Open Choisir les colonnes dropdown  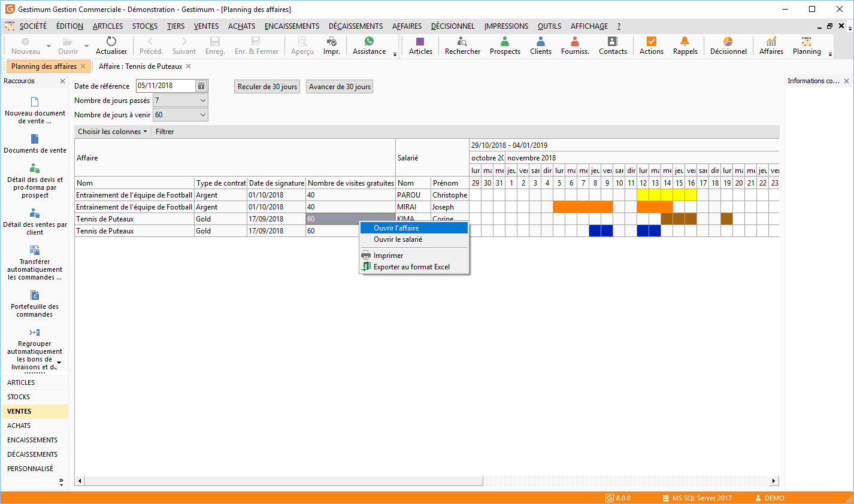(112, 132)
